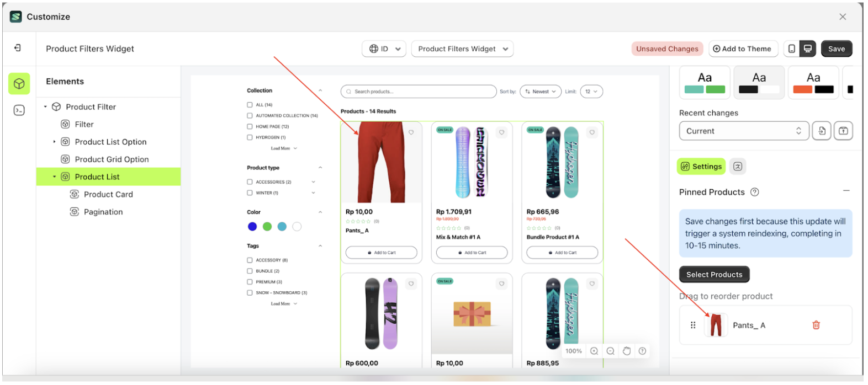Switch to the Settings tab
Screen dimensions: 868x385
pyautogui.click(x=701, y=167)
